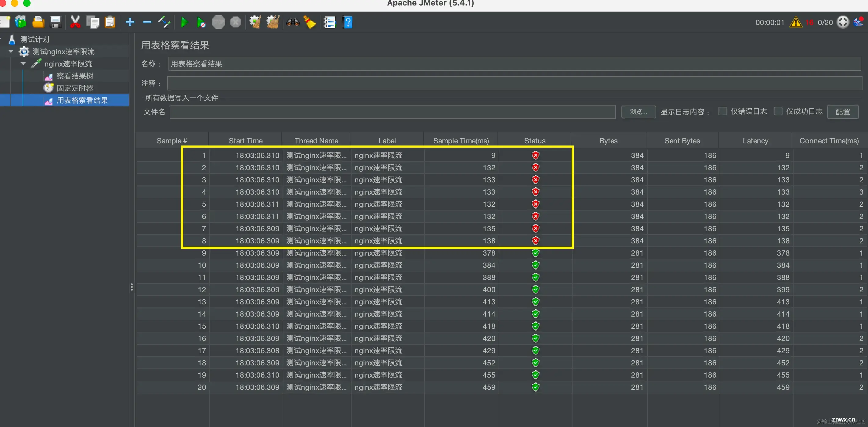Viewport: 868px width, 427px height.
Task: Select 用表格察看结果 in the tree
Action: (82, 100)
